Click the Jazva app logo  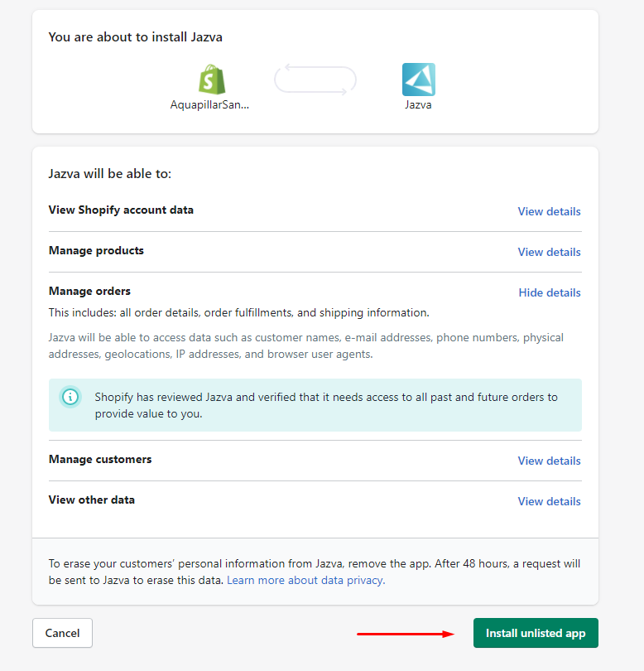(418, 80)
